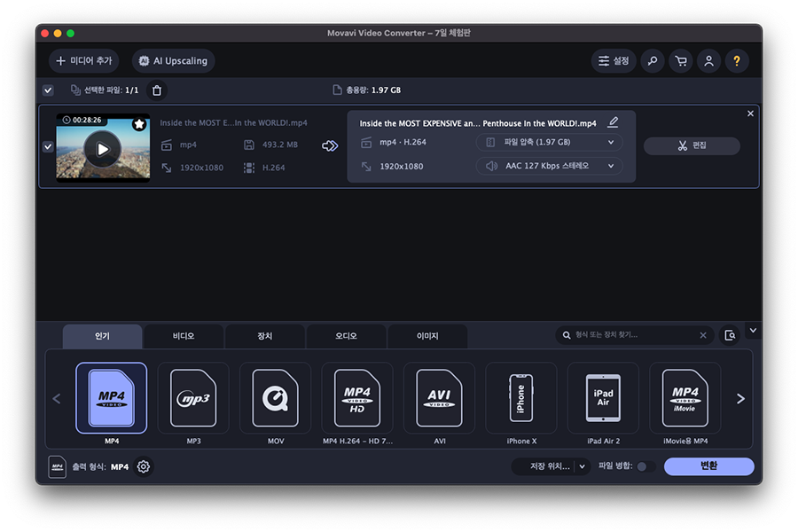Click the output resolution 1920x1080
Image resolution: width=798 pixels, height=532 pixels.
click(402, 167)
